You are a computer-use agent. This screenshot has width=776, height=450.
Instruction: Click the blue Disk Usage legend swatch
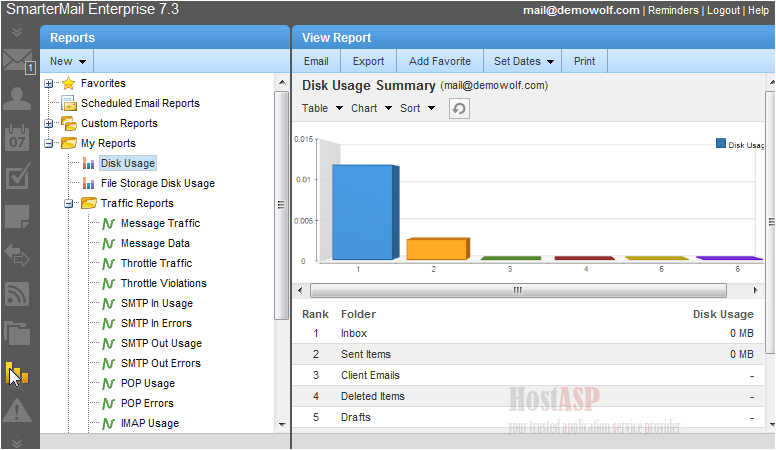coord(721,144)
